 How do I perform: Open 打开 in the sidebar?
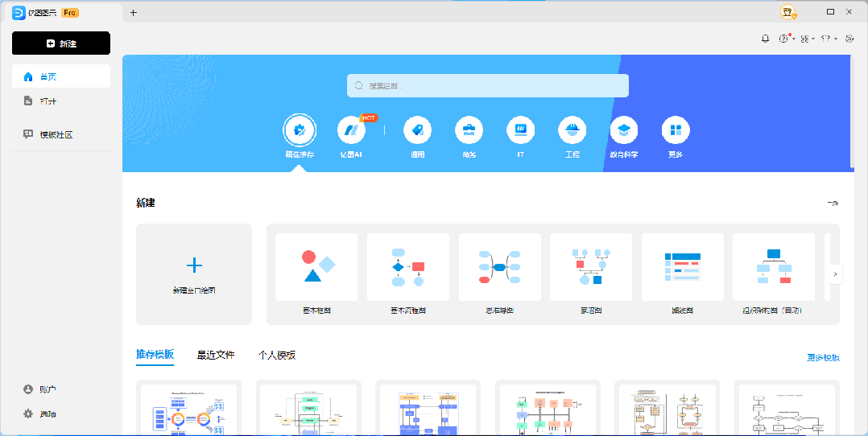[x=61, y=101]
